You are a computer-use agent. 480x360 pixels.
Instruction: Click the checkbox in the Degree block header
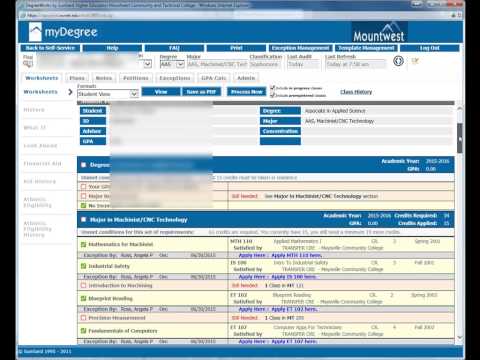[x=84, y=165]
